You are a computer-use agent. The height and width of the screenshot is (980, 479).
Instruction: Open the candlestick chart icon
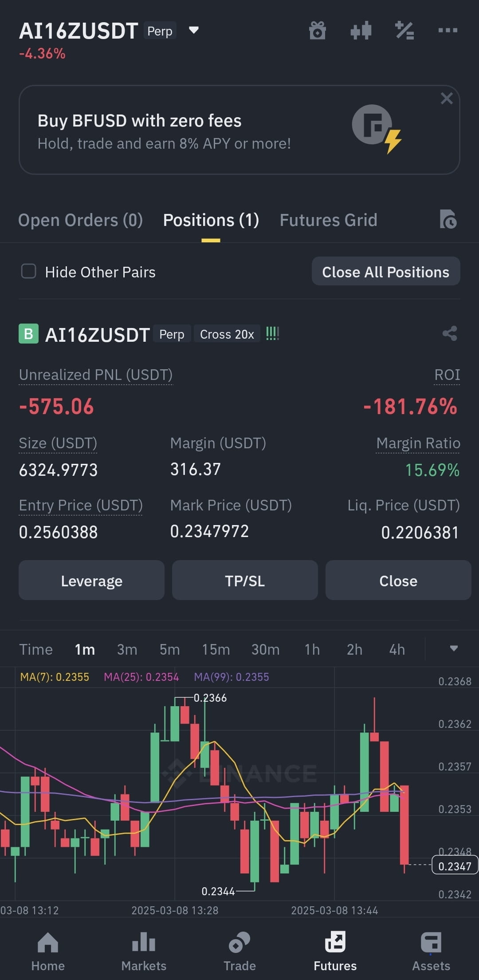[361, 31]
